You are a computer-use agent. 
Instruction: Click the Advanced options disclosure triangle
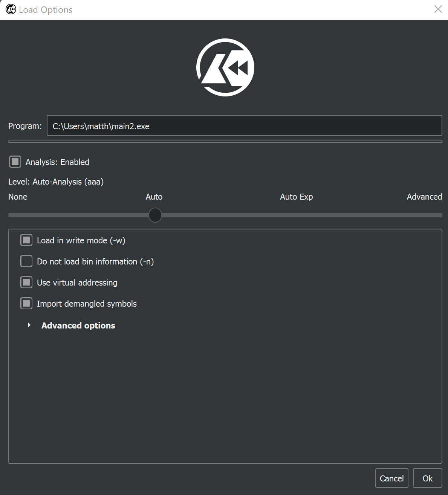coord(29,325)
